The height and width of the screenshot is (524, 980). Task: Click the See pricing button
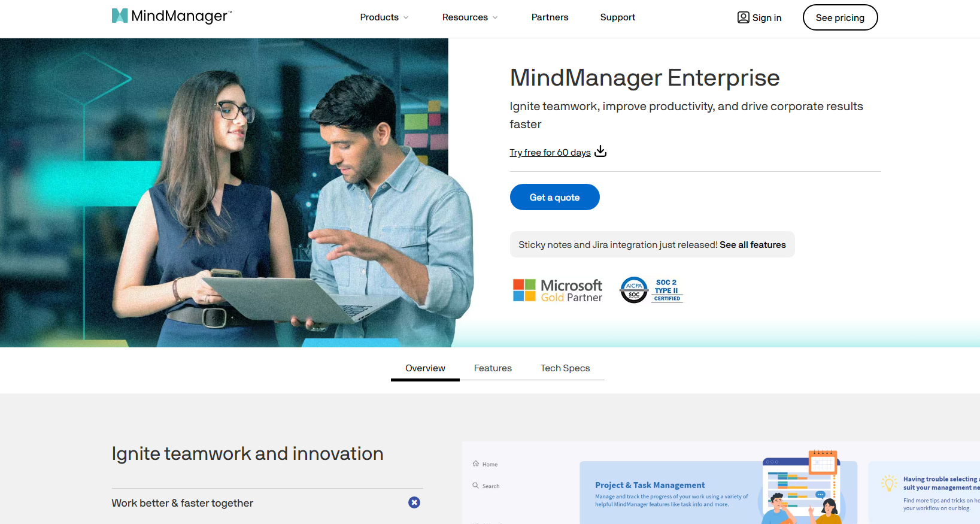839,17
